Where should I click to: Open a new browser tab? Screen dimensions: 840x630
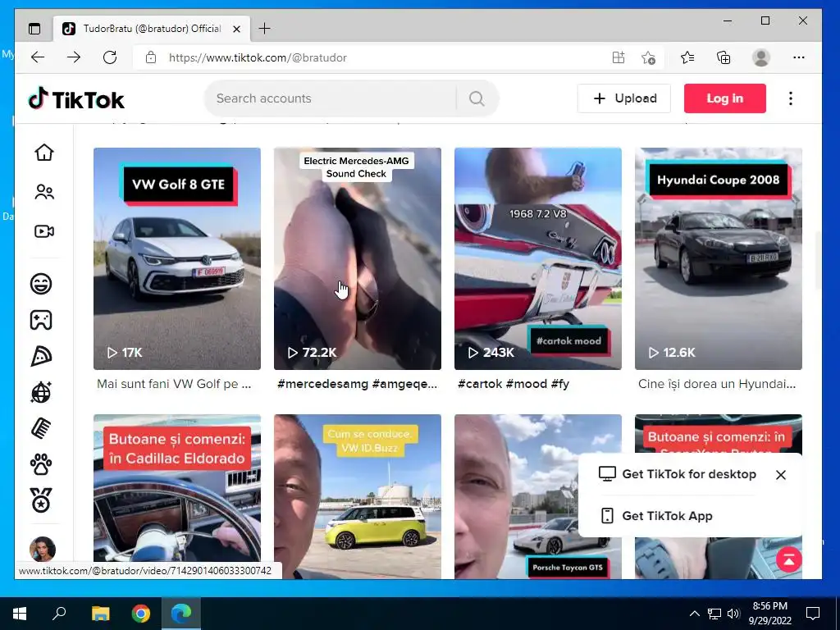click(264, 29)
